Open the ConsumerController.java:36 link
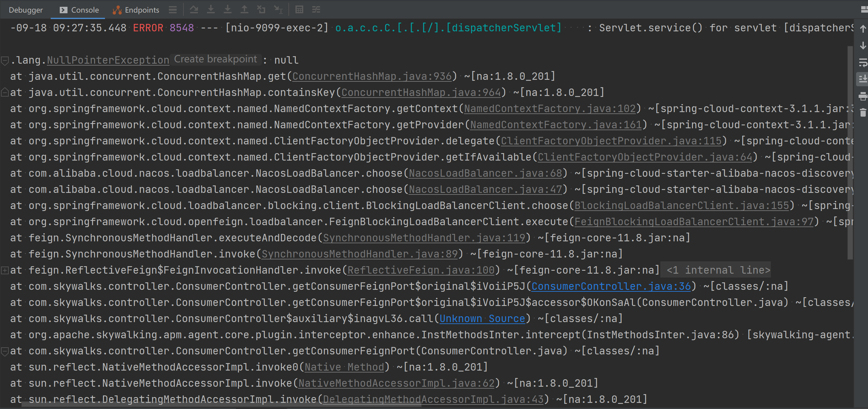Screen dimensions: 868x409 coord(611,286)
